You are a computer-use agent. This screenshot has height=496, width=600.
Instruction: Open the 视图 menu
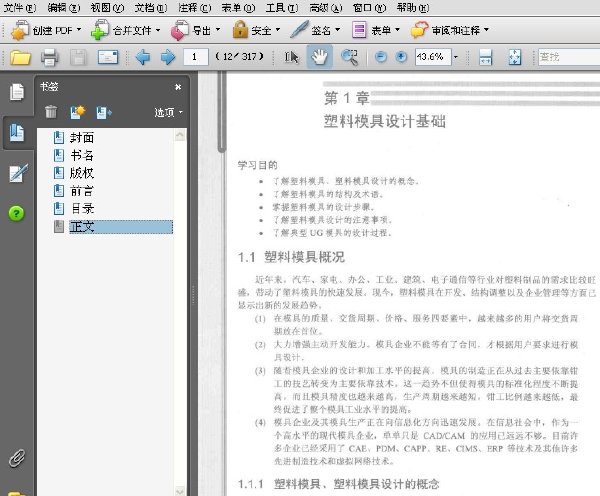(107, 7)
